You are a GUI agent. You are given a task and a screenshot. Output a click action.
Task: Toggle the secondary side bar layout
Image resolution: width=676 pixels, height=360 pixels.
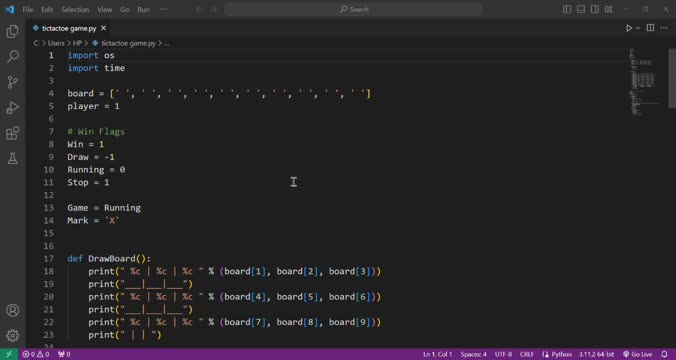click(595, 9)
